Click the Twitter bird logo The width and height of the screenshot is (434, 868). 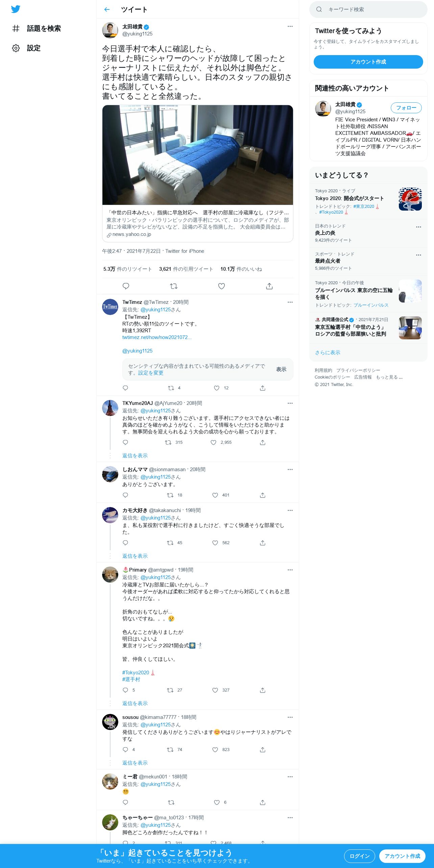point(16,9)
